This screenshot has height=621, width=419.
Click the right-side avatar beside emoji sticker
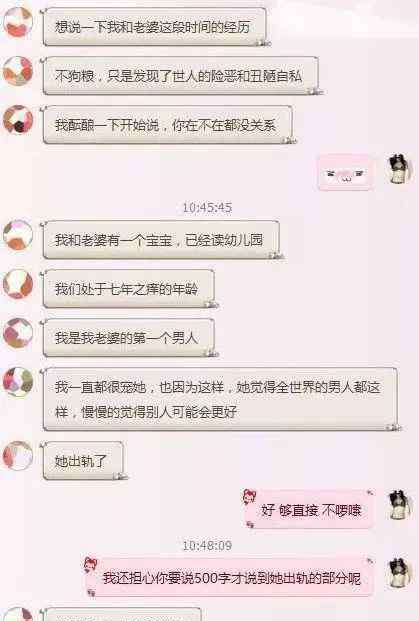[x=400, y=169]
